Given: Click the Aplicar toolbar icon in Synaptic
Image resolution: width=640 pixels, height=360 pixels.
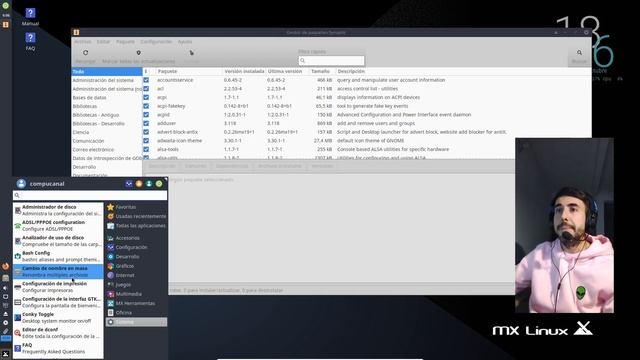Looking at the screenshot, I should pyautogui.click(x=191, y=53).
